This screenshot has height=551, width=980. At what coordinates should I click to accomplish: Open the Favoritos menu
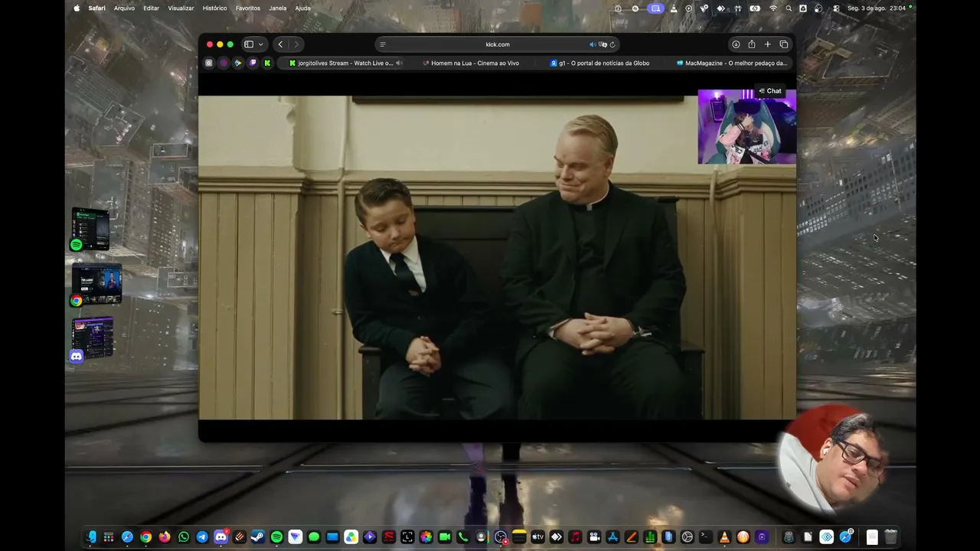[x=248, y=8]
